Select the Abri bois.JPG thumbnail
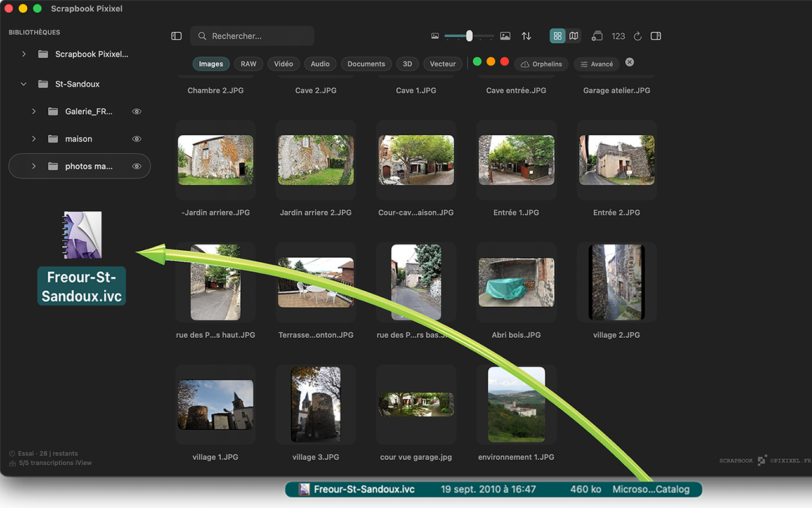This screenshot has height=508, width=812. pos(516,282)
